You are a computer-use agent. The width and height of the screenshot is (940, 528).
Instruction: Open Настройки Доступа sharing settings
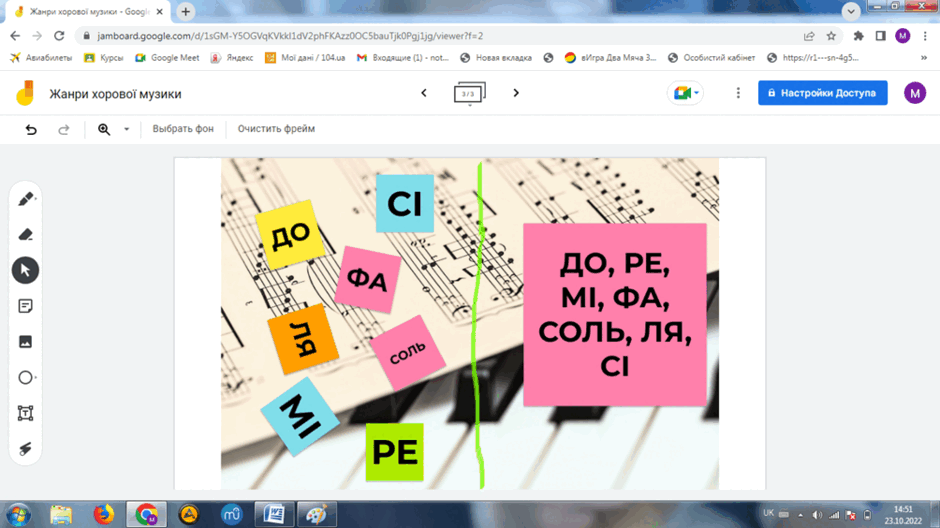pos(822,93)
